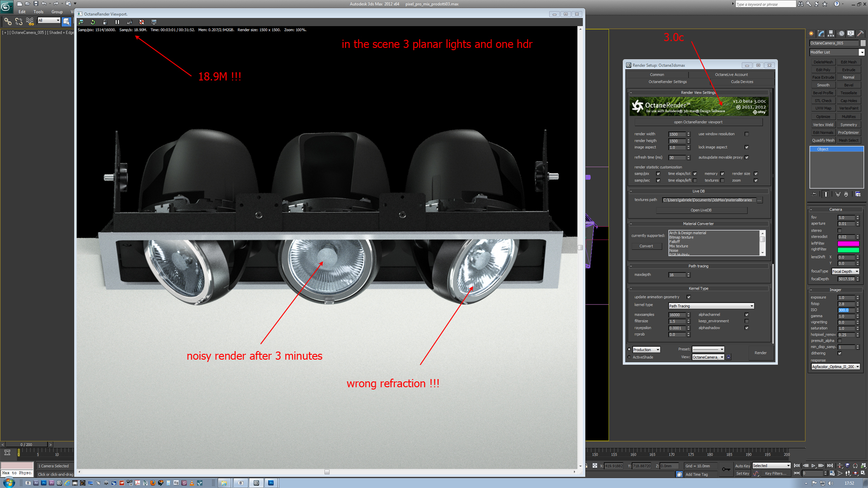Toggle the viewport lock icon
This screenshot has height=488, width=868.
pyautogui.click(x=105, y=22)
